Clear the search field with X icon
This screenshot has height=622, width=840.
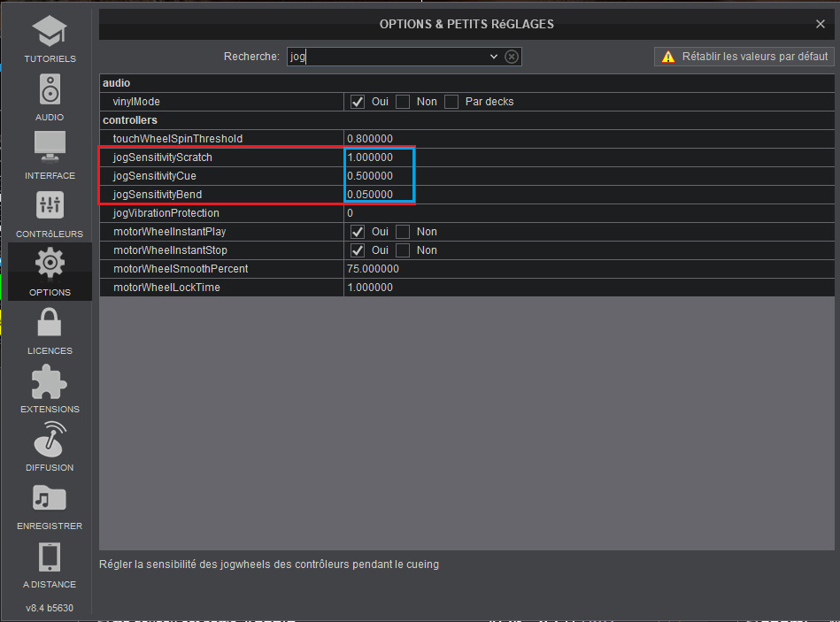pos(512,57)
